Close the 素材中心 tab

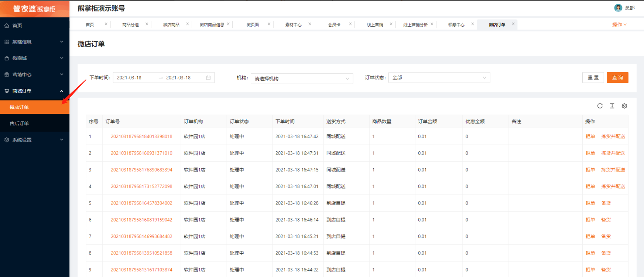click(x=309, y=24)
